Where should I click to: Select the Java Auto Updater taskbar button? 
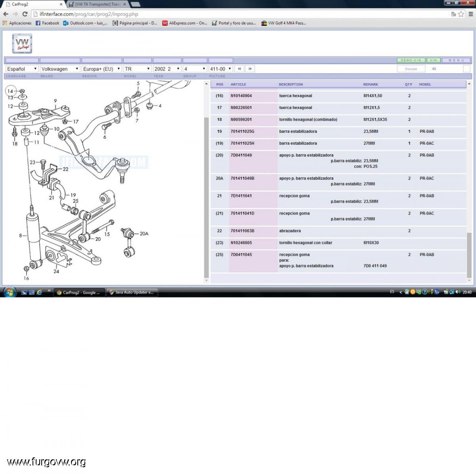tap(132, 292)
